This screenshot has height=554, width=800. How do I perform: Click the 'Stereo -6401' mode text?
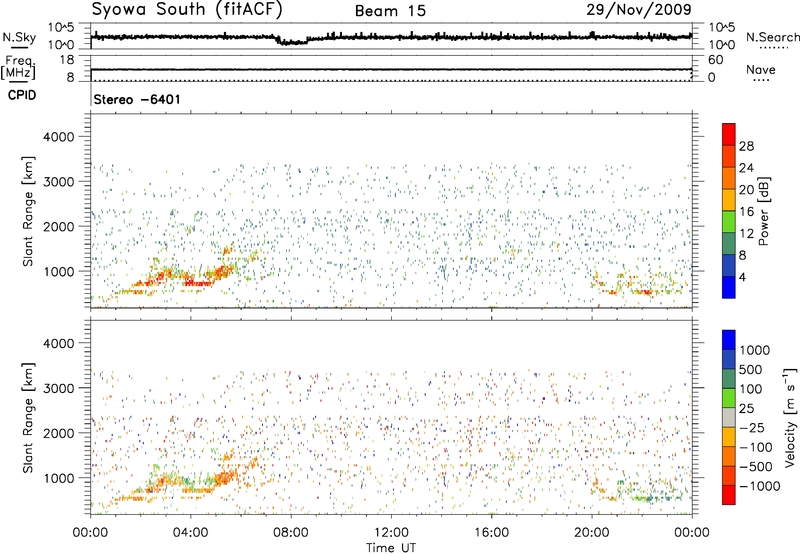[137, 99]
